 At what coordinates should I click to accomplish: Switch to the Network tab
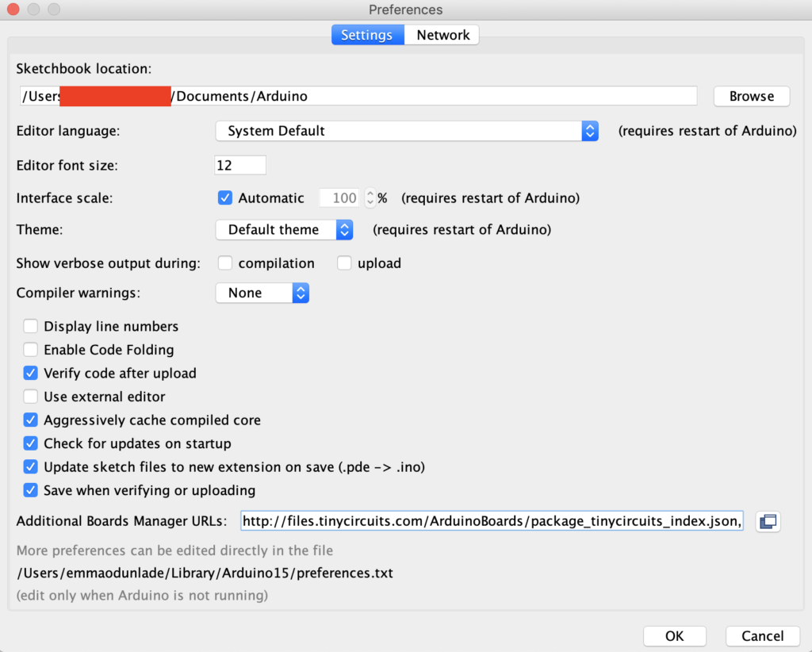(442, 35)
